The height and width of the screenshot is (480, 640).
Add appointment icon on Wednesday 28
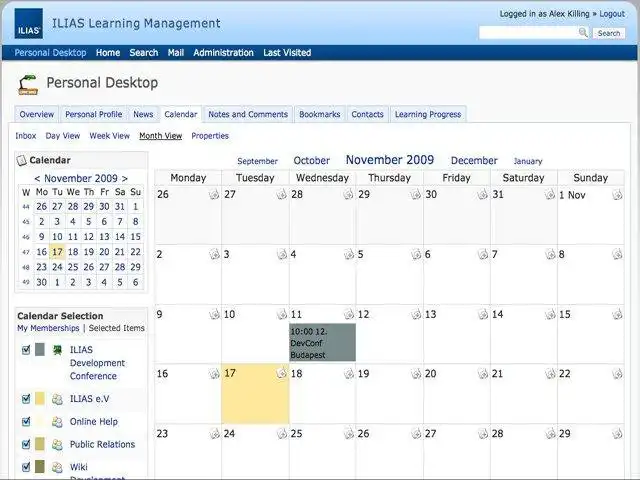click(348, 194)
